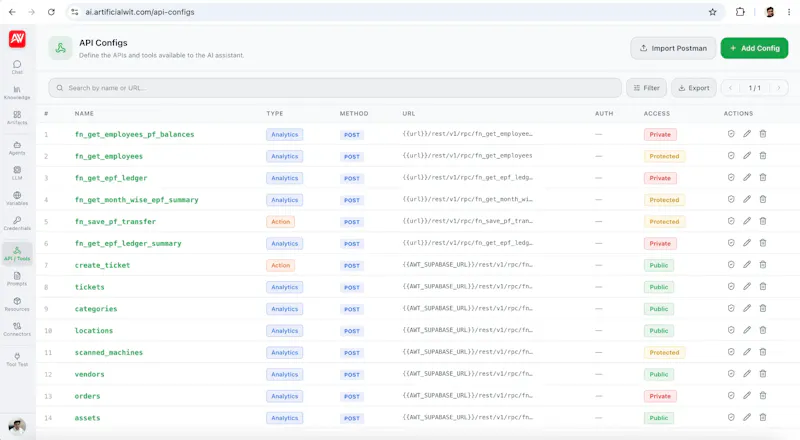Image resolution: width=800 pixels, height=440 pixels.
Task: Go to Agents in the sidebar
Action: [17, 148]
